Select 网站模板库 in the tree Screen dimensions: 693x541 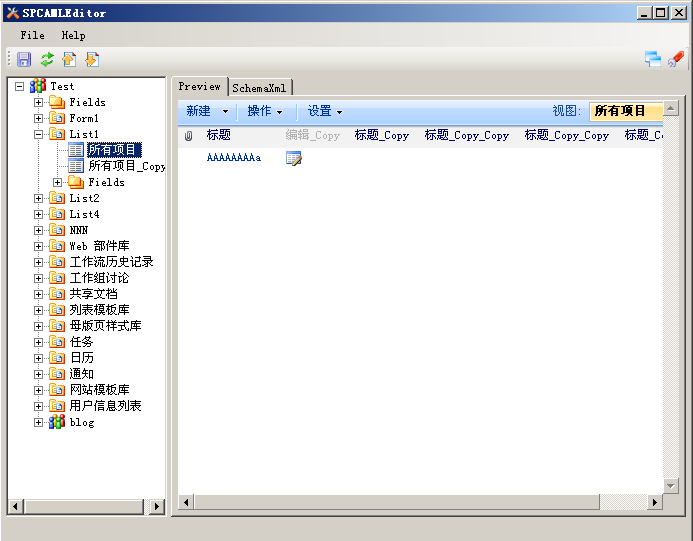[99, 389]
